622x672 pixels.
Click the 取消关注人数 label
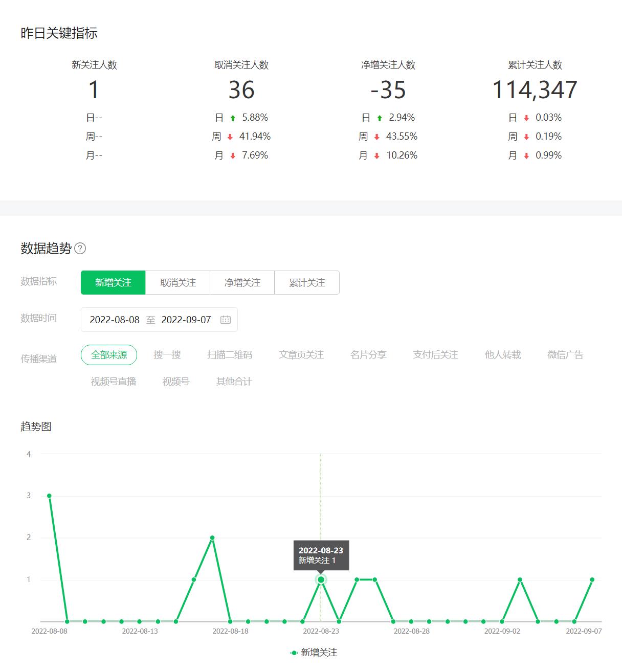pyautogui.click(x=241, y=65)
